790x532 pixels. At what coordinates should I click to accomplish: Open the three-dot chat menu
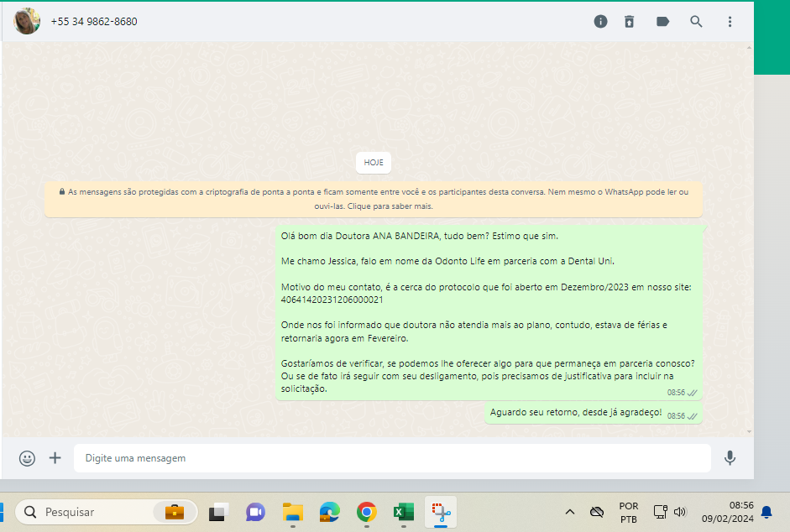(x=730, y=21)
